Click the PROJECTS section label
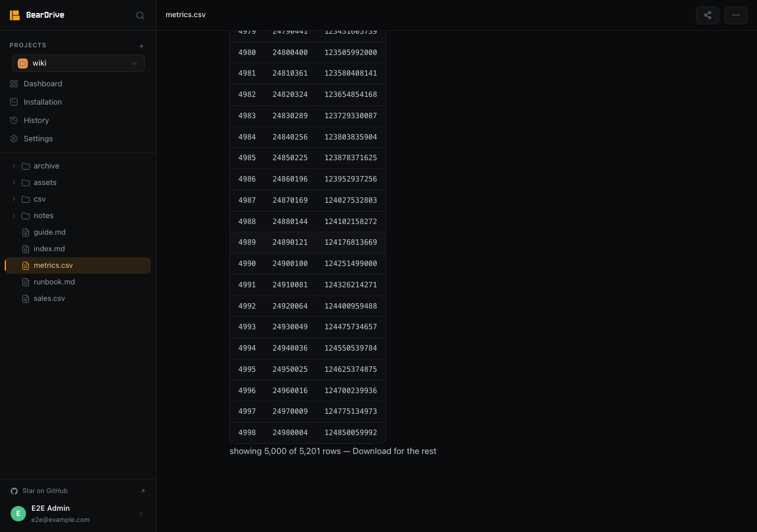Viewport: 757px width, 532px height. click(28, 46)
